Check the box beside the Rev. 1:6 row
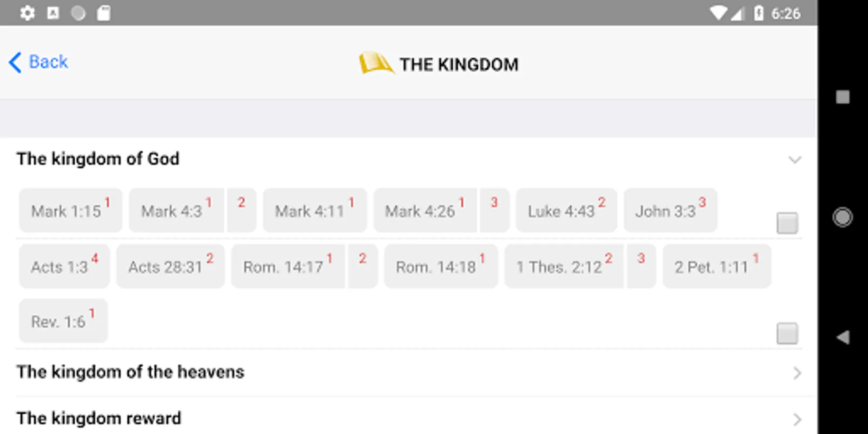Screen dimensions: 868x434 [787, 333]
